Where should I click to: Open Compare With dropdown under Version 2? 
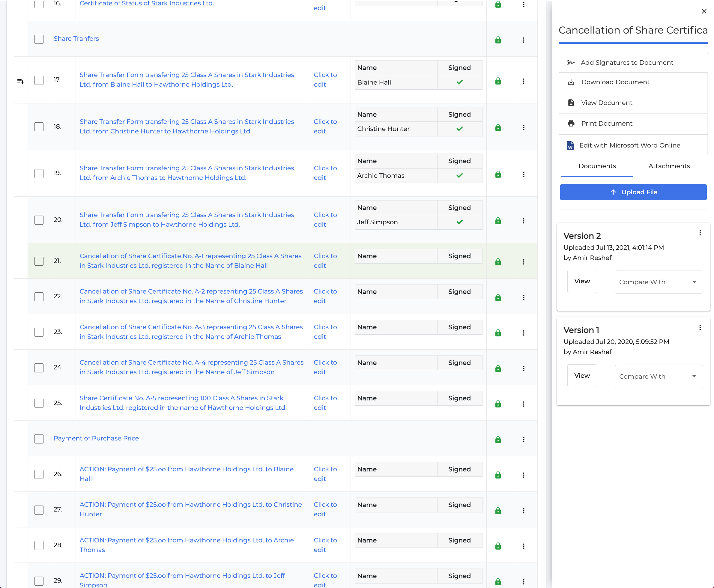pyautogui.click(x=659, y=282)
